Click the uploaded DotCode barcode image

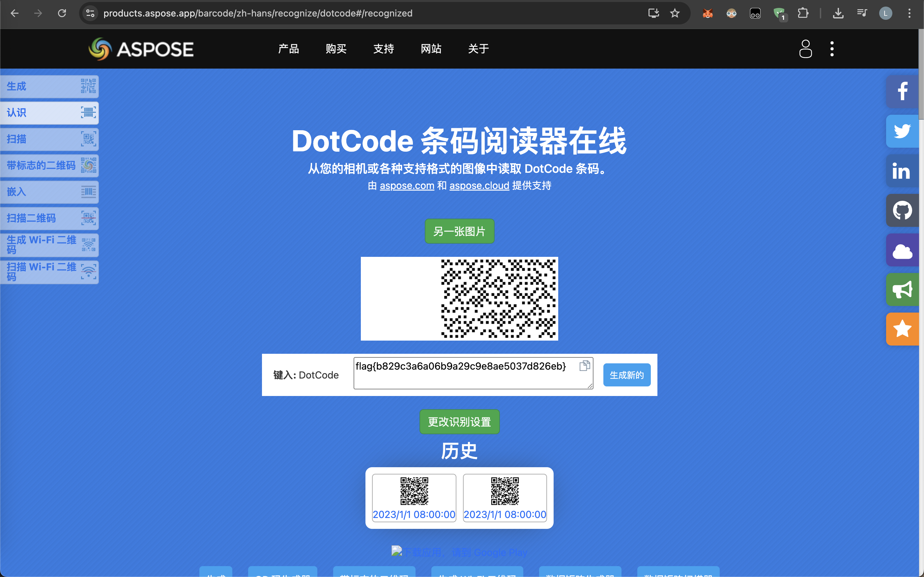pos(459,298)
